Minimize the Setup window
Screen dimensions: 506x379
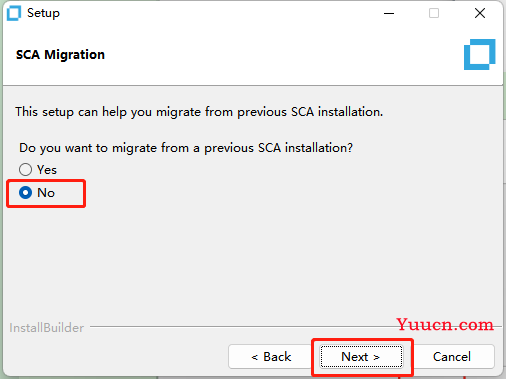click(389, 13)
